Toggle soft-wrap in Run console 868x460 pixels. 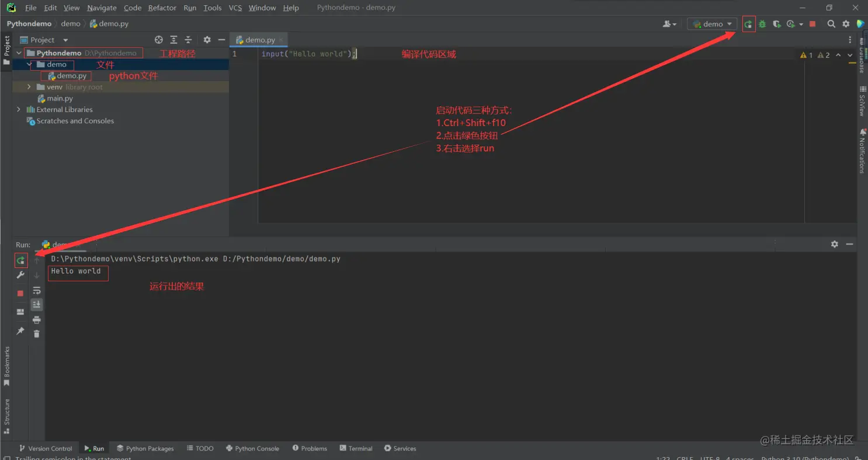pyautogui.click(x=37, y=290)
